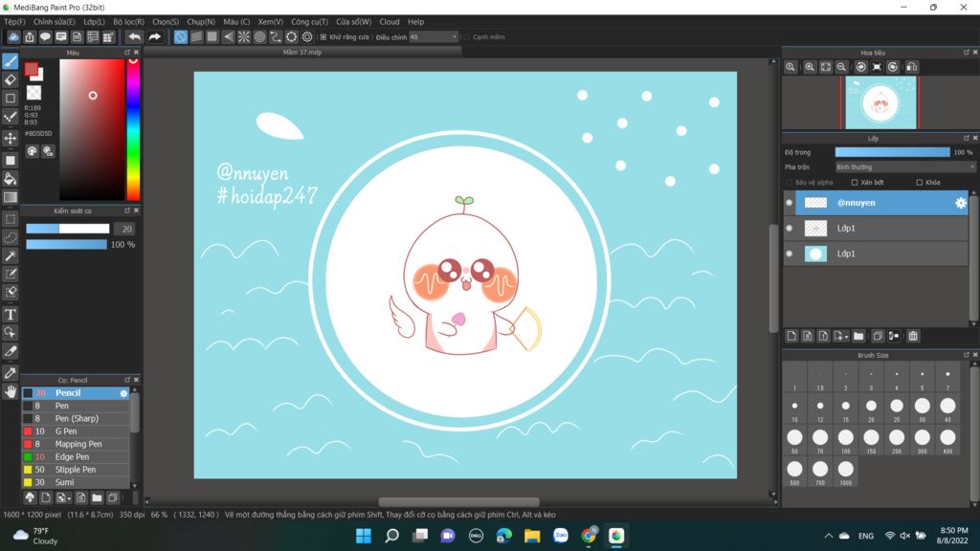Open the Tệp(F) menu
This screenshot has width=980, height=551.
(x=14, y=21)
